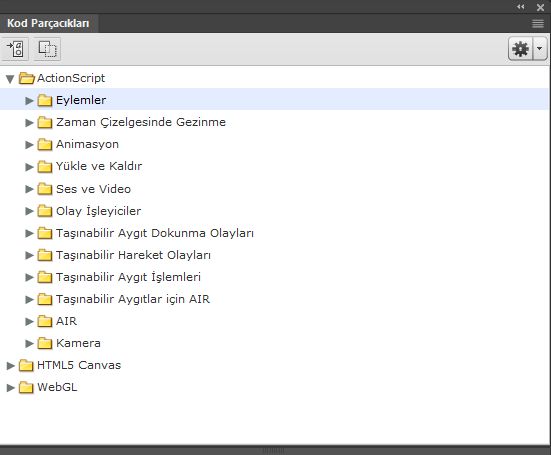Select the Kod Parçacıkları tab

[x=48, y=23]
